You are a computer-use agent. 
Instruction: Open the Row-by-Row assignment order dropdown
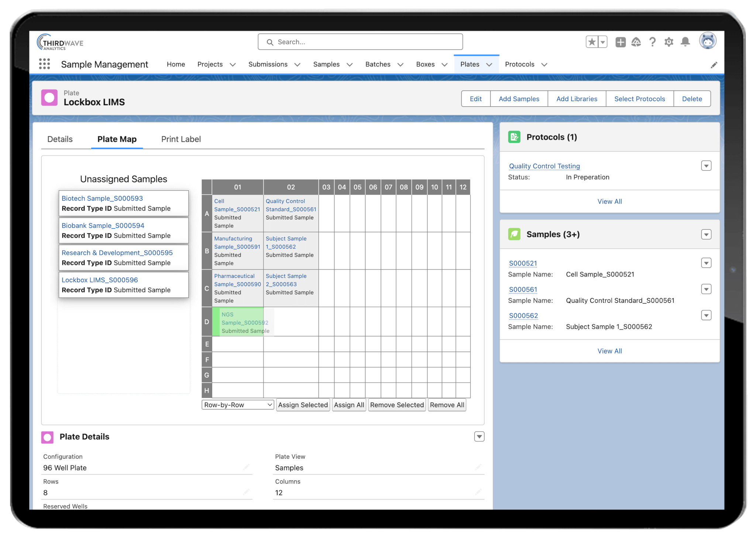(238, 405)
